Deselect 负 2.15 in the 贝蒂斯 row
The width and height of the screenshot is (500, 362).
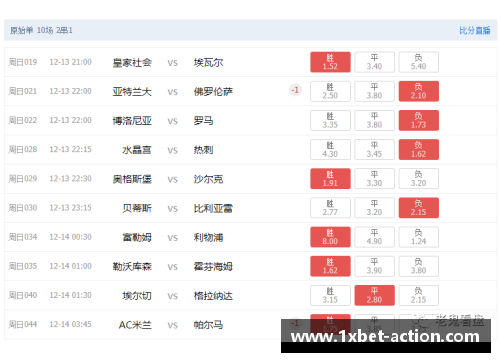click(x=418, y=208)
